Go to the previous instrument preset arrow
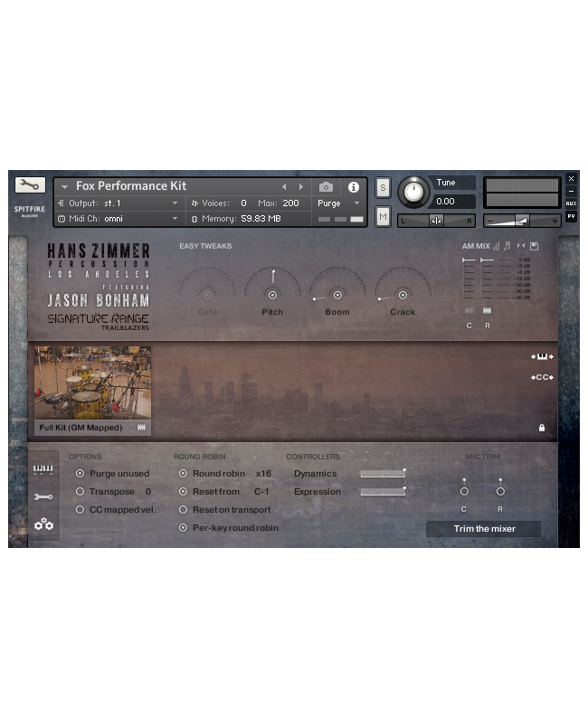Screen dimensions: 588x718 click(x=284, y=187)
